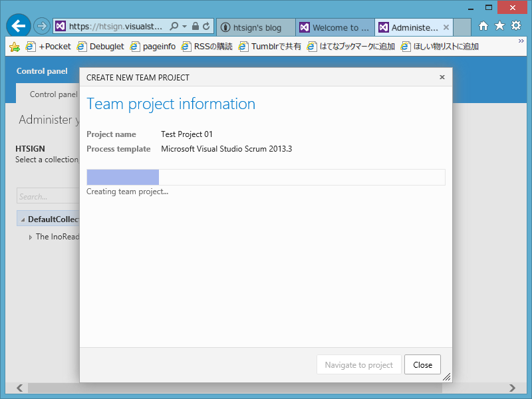The width and height of the screenshot is (532, 399).
Task: Click the +Pocket bookmarklet
Action: pyautogui.click(x=48, y=47)
